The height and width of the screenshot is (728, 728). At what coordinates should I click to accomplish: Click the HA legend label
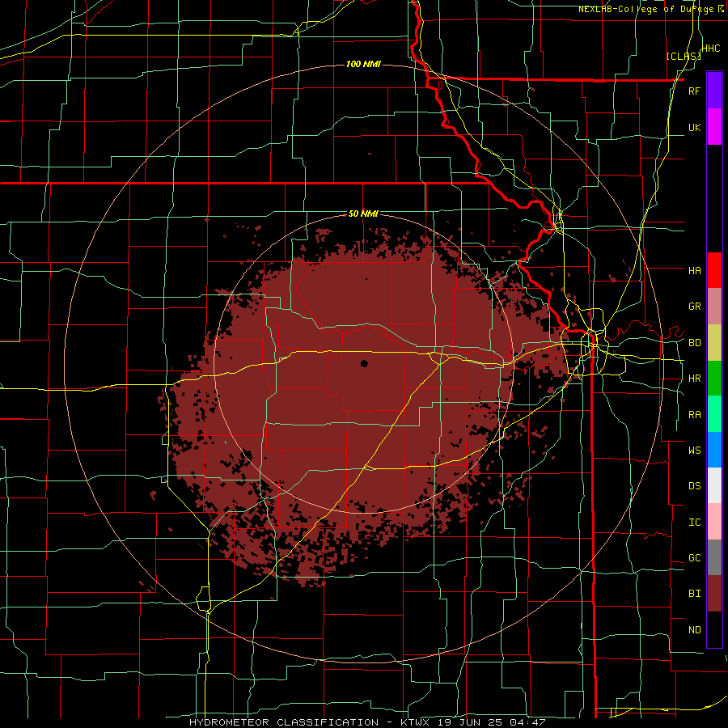pos(694,270)
